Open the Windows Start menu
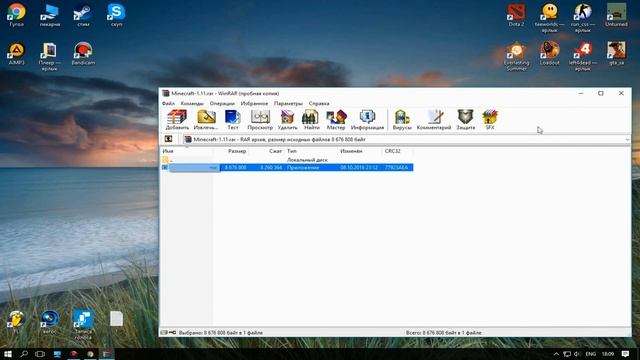 pos(8,353)
